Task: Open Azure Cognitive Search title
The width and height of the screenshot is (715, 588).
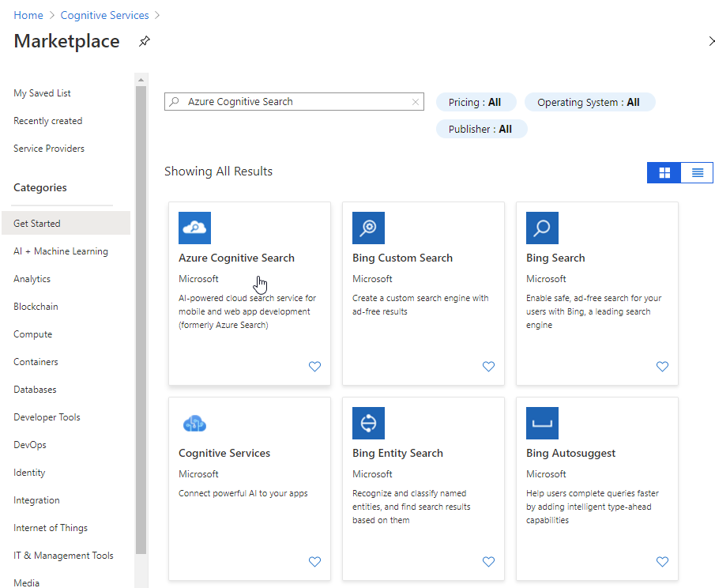Action: click(x=236, y=258)
